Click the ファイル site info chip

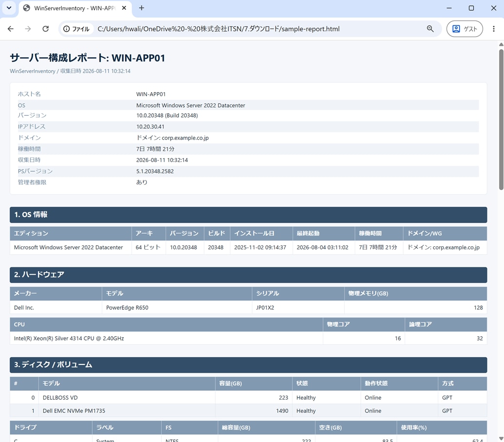[x=77, y=29]
